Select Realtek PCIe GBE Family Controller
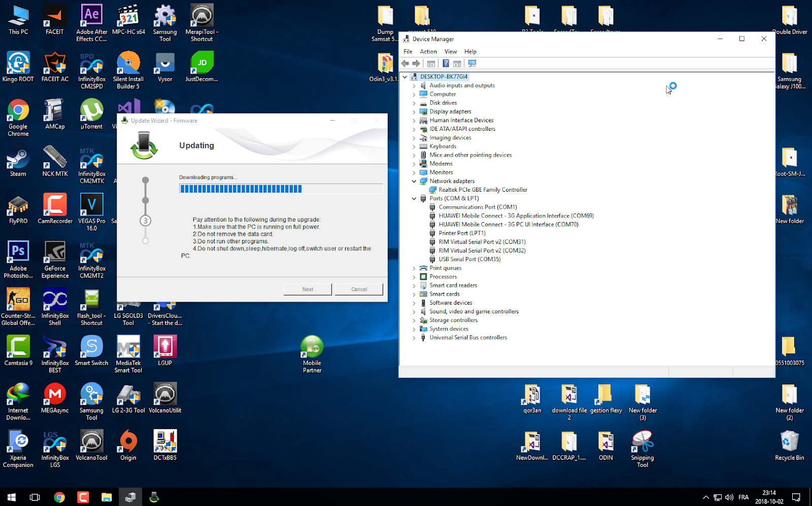 [x=483, y=190]
